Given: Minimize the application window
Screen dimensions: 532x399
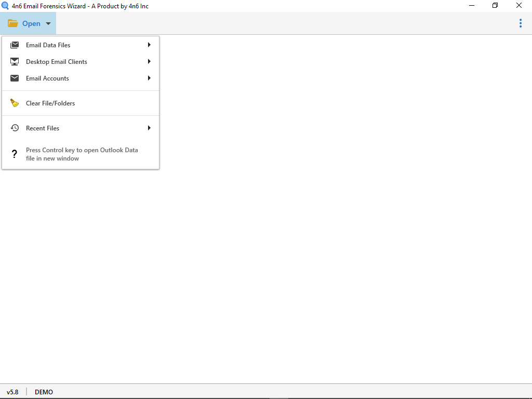Looking at the screenshot, I should (472, 6).
